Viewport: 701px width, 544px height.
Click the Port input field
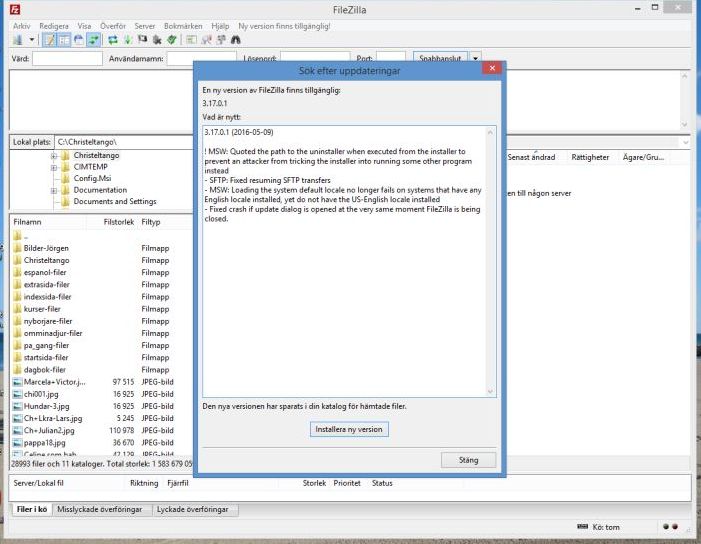pos(391,56)
